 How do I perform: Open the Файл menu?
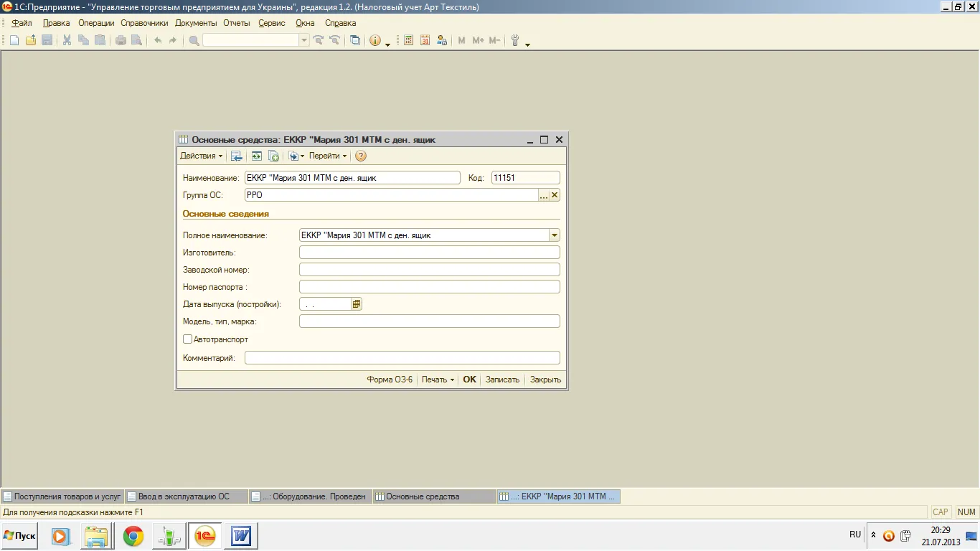[22, 23]
